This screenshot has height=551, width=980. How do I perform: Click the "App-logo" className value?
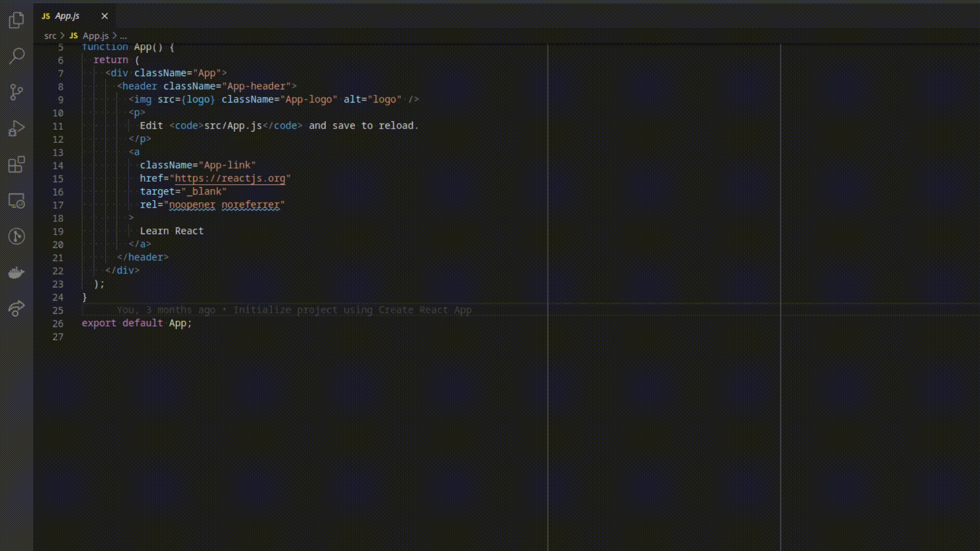(308, 99)
